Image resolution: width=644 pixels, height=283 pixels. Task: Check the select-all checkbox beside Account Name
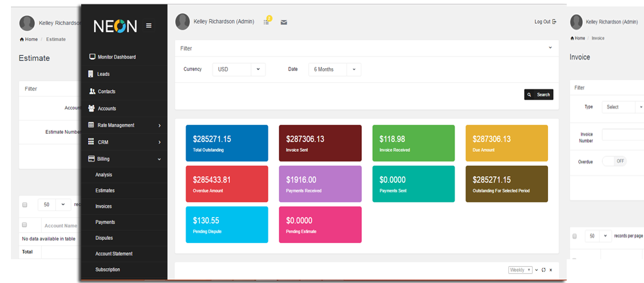coord(24,225)
